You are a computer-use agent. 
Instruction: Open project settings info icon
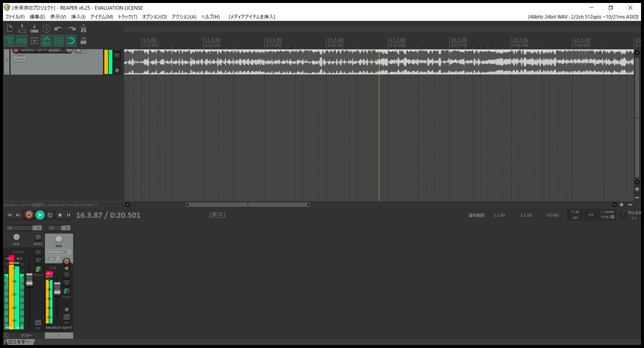(46, 29)
